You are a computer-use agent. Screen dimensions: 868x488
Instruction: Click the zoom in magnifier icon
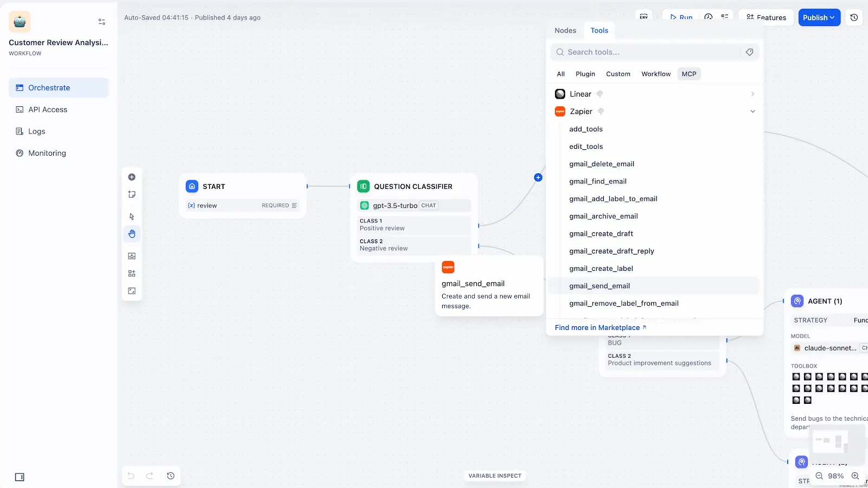[x=856, y=476]
